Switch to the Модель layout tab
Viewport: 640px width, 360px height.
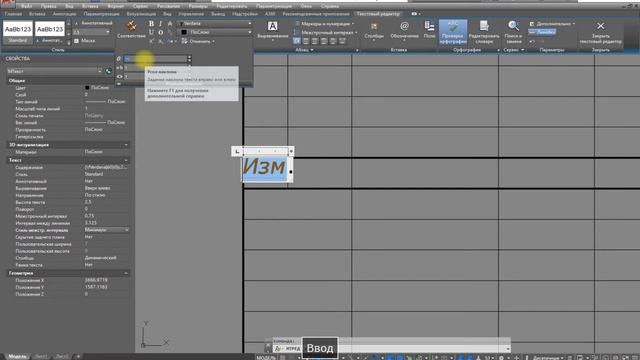[x=17, y=356]
